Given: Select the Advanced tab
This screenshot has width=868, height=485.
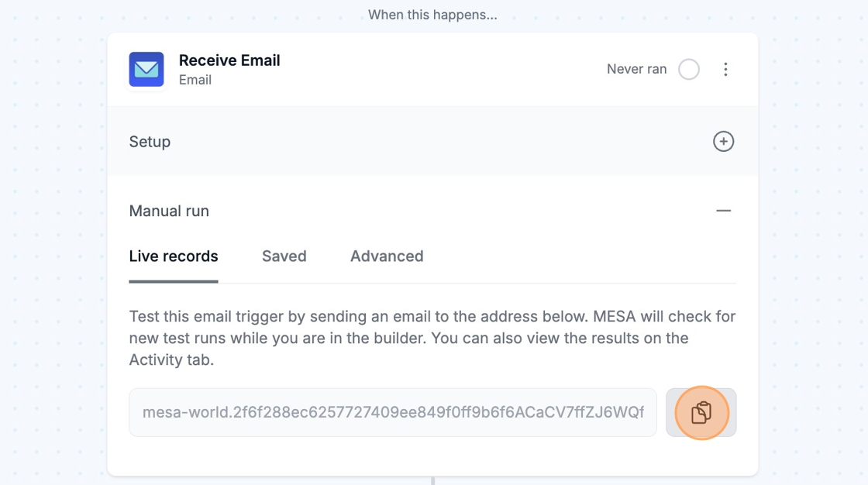Looking at the screenshot, I should pyautogui.click(x=387, y=256).
